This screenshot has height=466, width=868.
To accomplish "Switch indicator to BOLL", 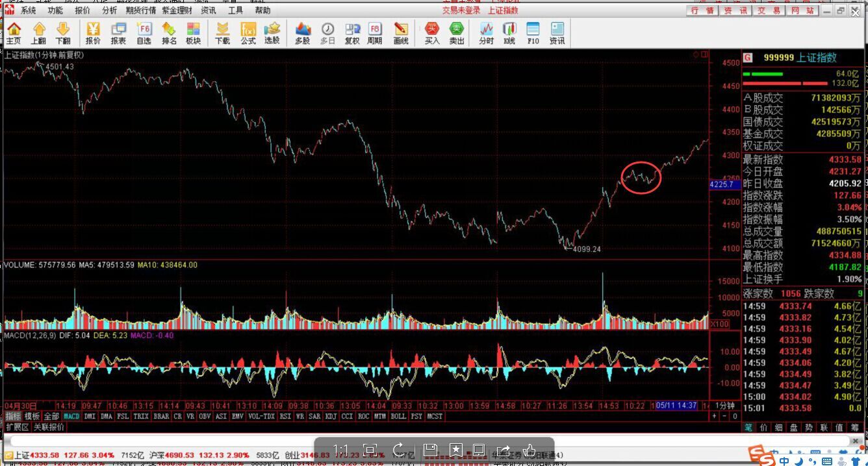I will click(x=398, y=416).
